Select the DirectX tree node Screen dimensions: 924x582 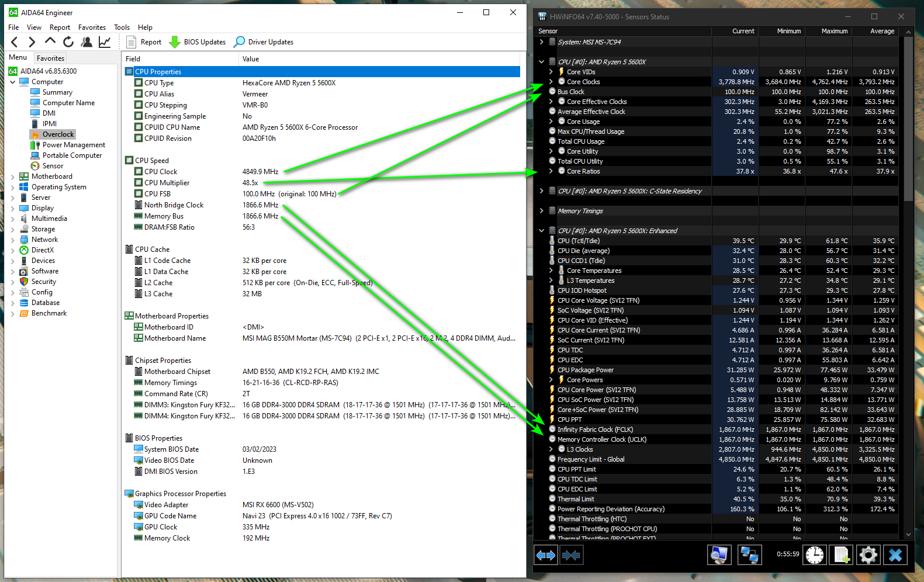pyautogui.click(x=42, y=250)
